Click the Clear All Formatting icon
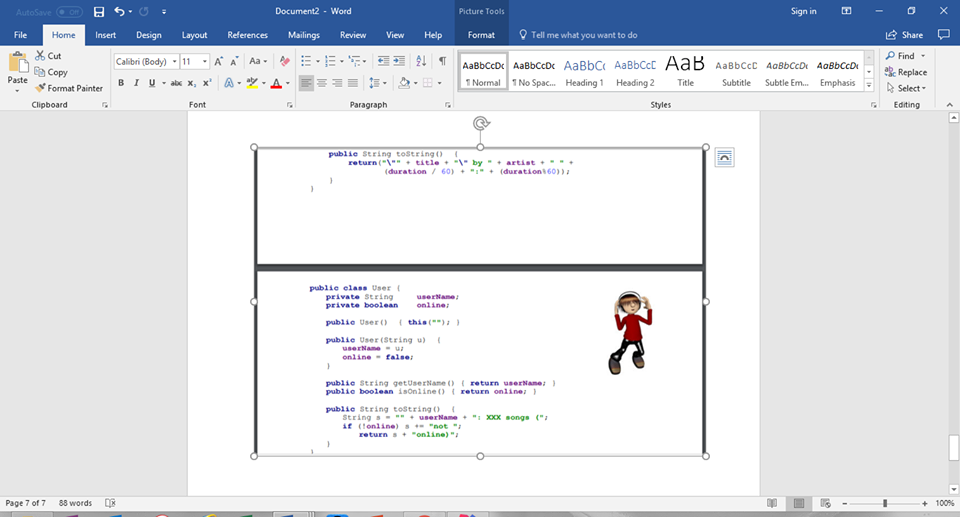Screen dimensions: 960x517 click(x=285, y=61)
